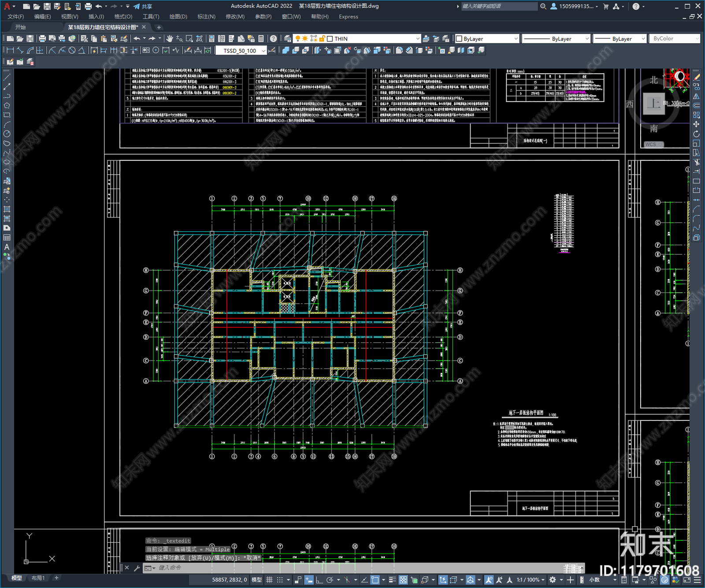
Task: Click the 模型 model space status bar button
Action: (x=256, y=580)
